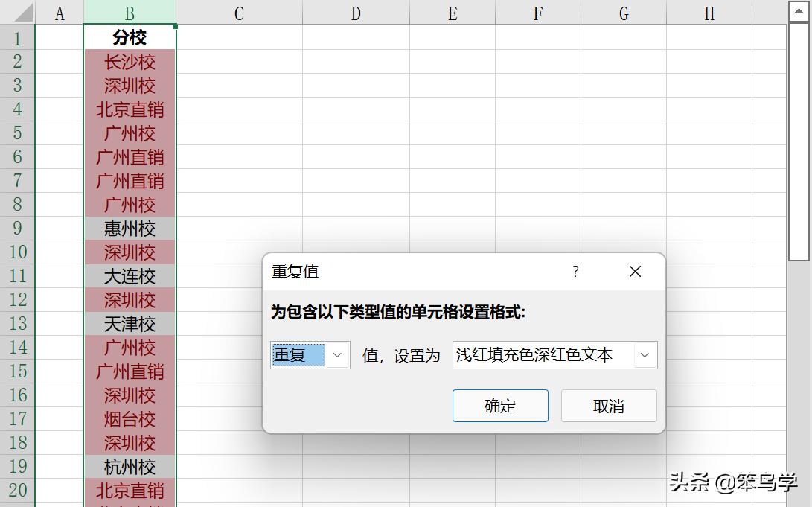Viewport: 812px width, 507px height.
Task: Select column header D
Action: (x=356, y=13)
